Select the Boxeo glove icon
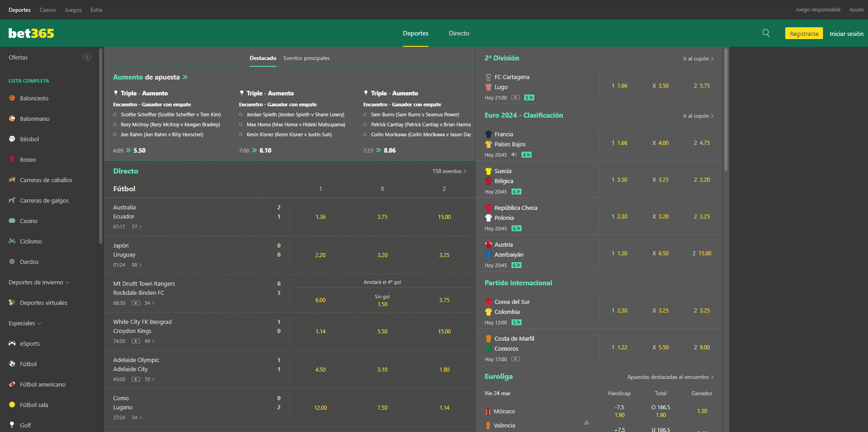Image resolution: width=868 pixels, height=432 pixels. click(x=12, y=159)
